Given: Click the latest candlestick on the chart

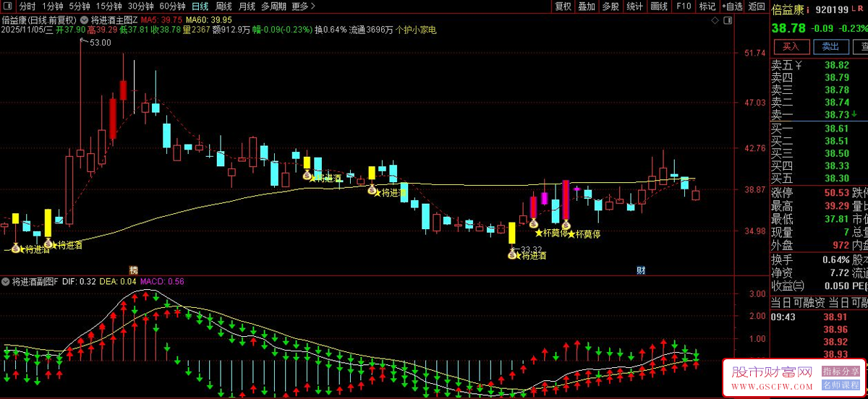Looking at the screenshot, I should [696, 193].
